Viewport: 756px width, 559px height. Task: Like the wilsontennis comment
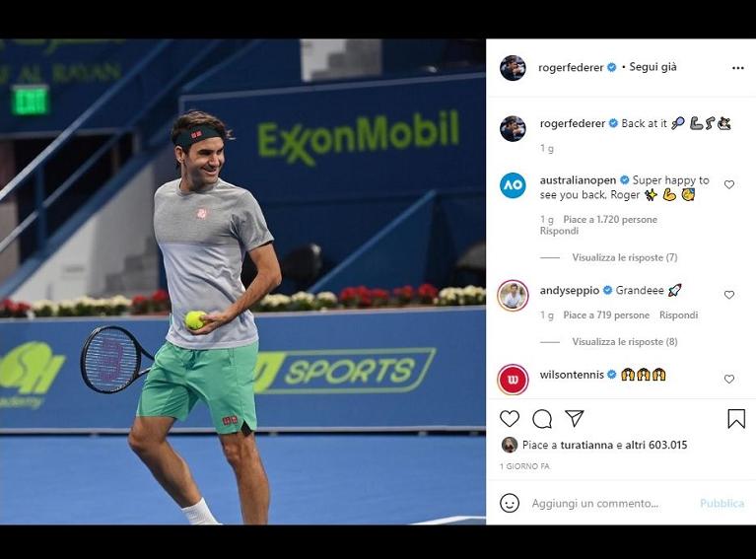pyautogui.click(x=729, y=380)
